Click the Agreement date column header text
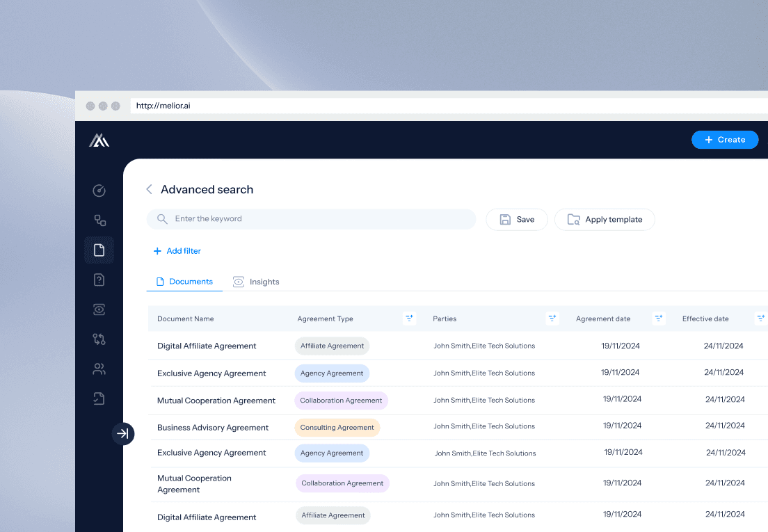Viewport: 768px width, 532px height. click(603, 319)
